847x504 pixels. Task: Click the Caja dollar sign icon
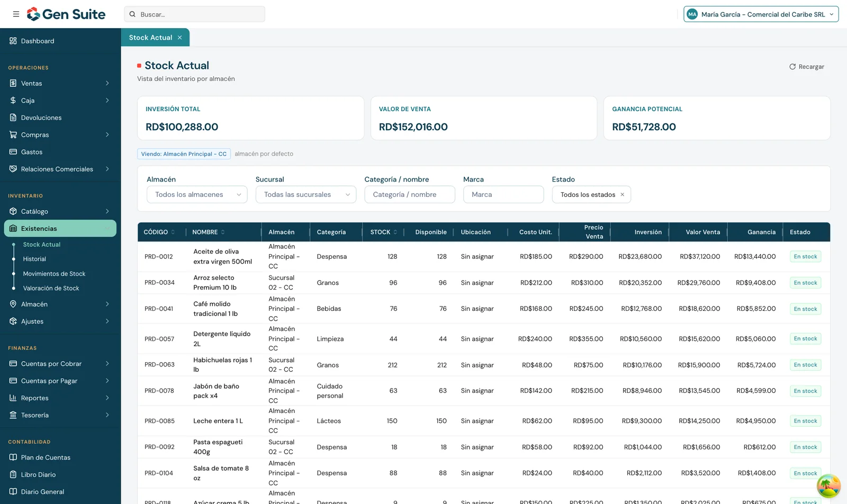point(13,100)
